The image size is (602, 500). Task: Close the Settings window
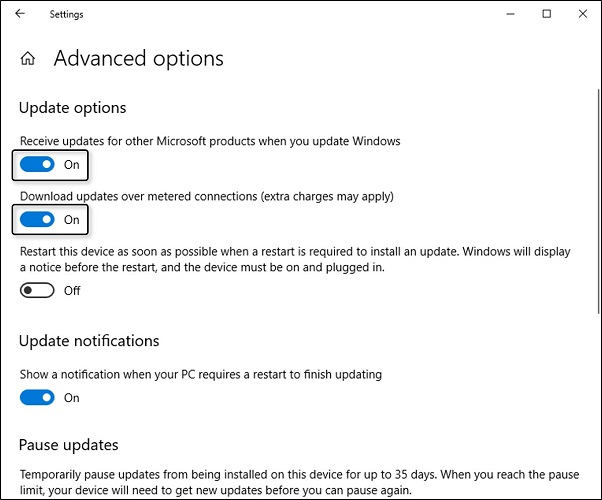click(582, 14)
